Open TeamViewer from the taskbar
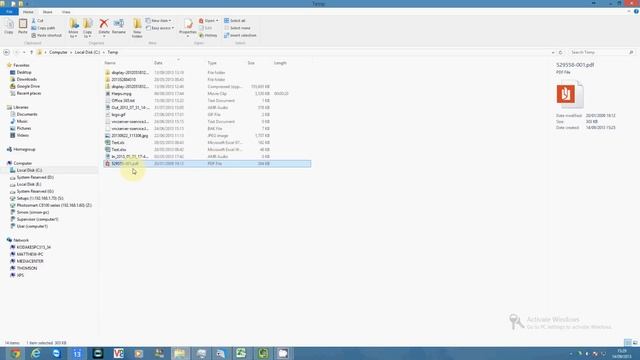 pos(56,353)
